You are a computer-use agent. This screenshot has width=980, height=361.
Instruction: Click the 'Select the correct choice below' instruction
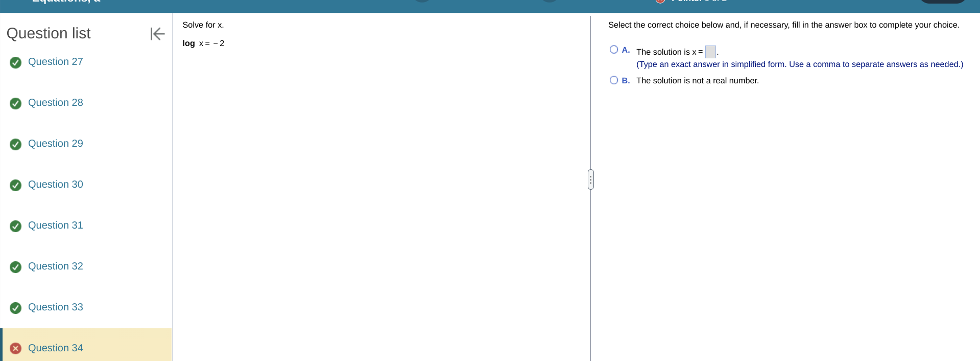[784, 25]
